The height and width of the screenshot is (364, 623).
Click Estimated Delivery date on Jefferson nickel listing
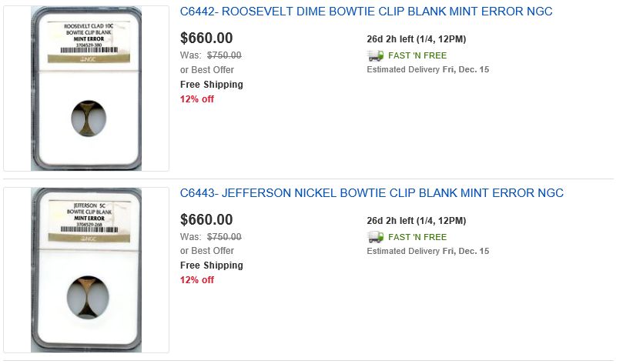[428, 252]
